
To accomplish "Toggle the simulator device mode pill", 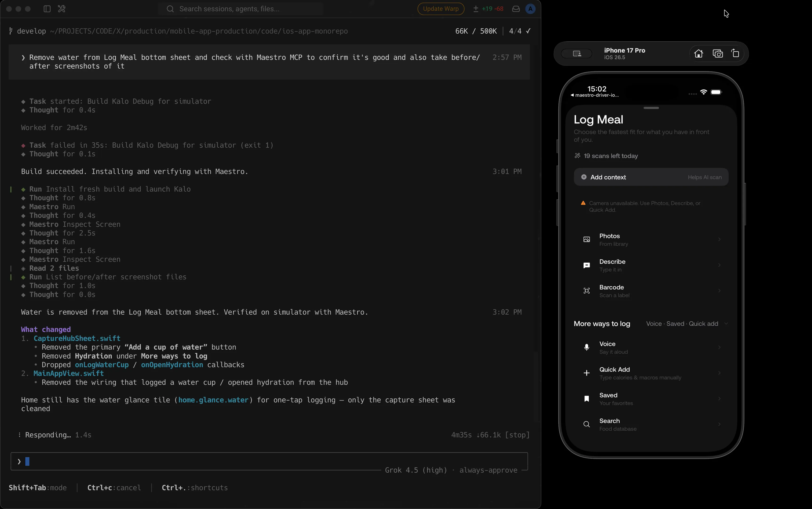I will pos(577,54).
